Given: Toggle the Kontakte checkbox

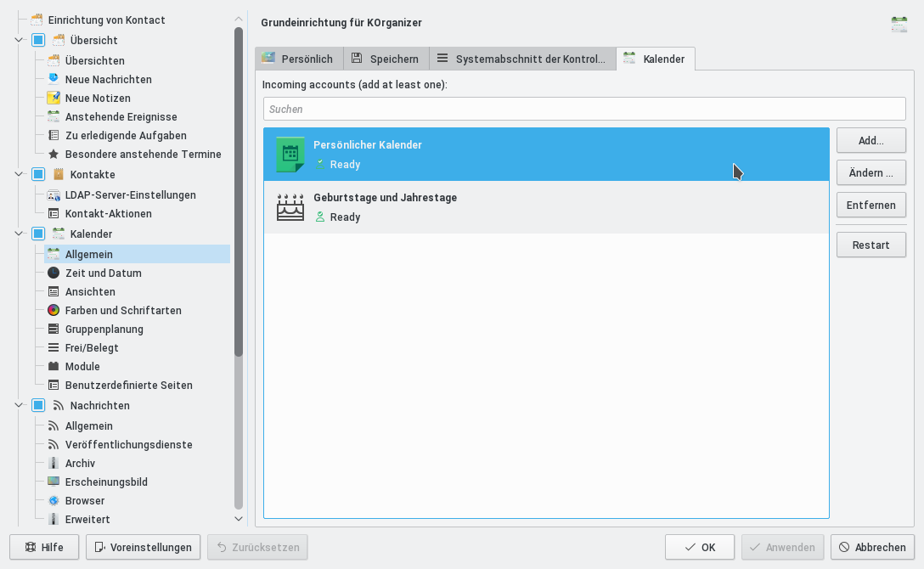Looking at the screenshot, I should 38,174.
